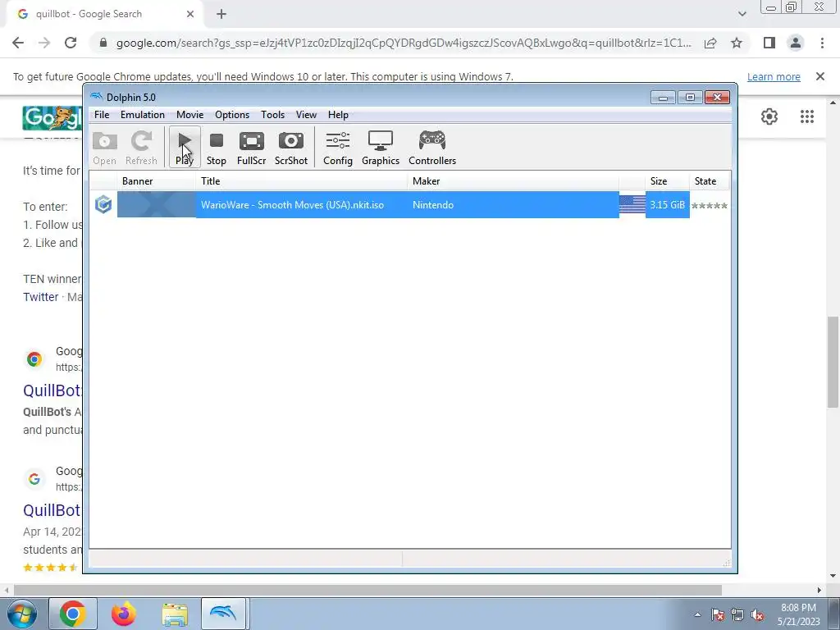
Task: Sort by the Size column header
Action: tap(668, 181)
